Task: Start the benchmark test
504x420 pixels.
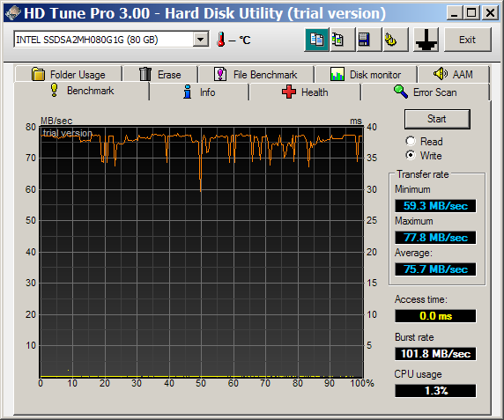Action: pyautogui.click(x=437, y=119)
